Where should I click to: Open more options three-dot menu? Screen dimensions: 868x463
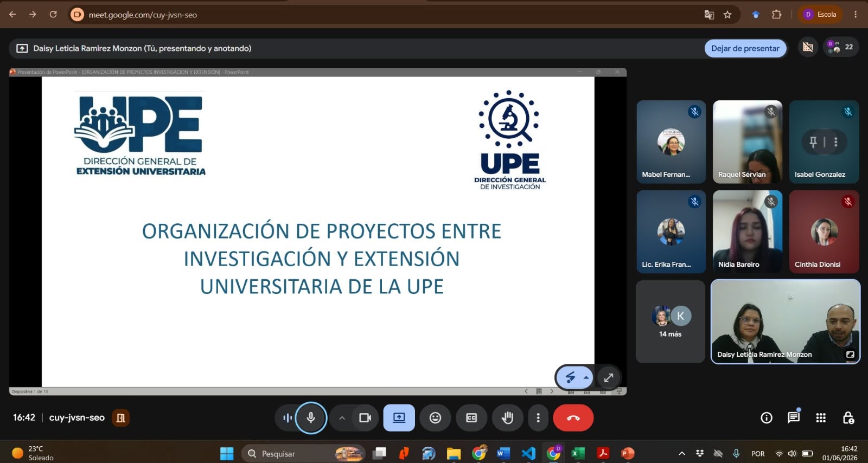coord(538,418)
